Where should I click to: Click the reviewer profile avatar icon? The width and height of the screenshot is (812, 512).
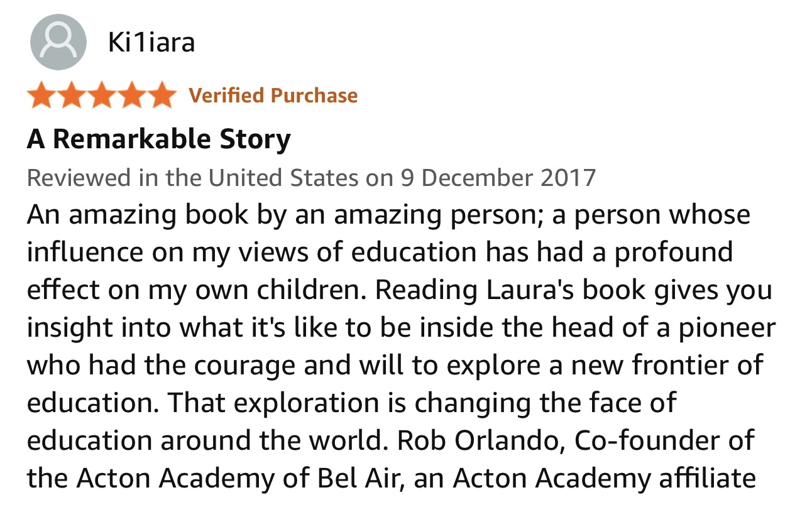[x=58, y=42]
